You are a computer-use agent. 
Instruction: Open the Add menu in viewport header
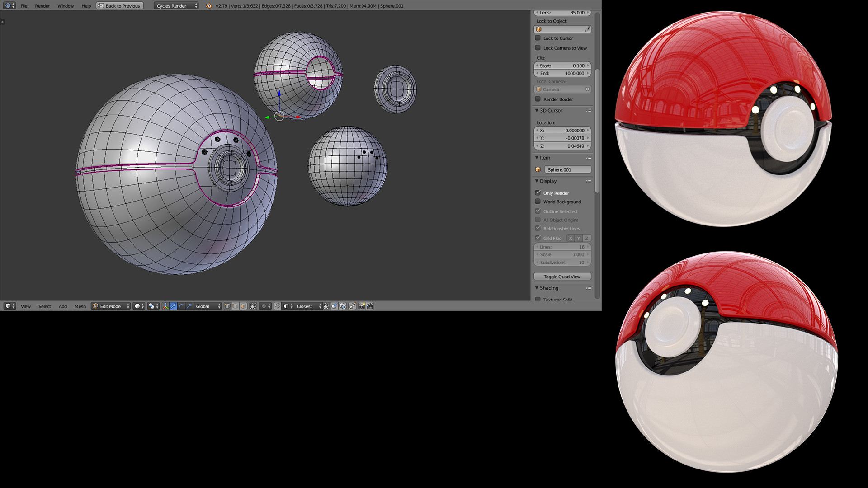pos(63,306)
